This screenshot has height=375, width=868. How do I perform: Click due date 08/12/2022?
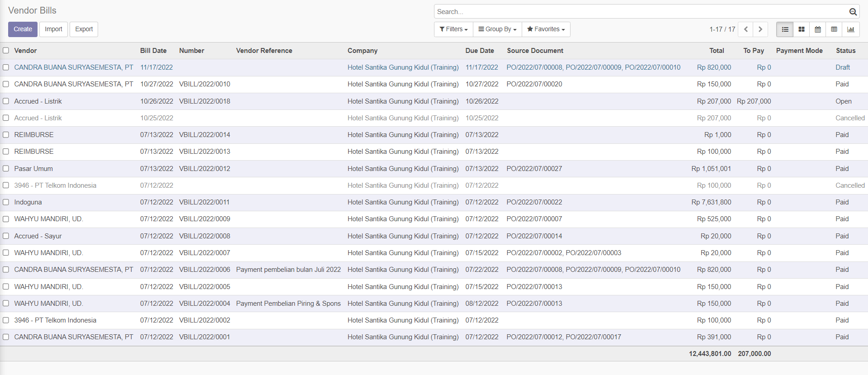pyautogui.click(x=482, y=304)
